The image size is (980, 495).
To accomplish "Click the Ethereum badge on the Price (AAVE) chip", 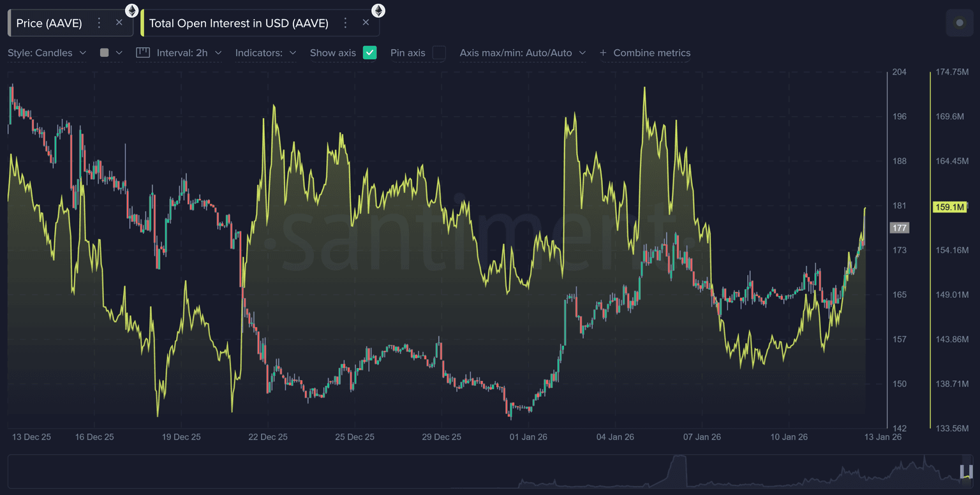I will coord(131,10).
